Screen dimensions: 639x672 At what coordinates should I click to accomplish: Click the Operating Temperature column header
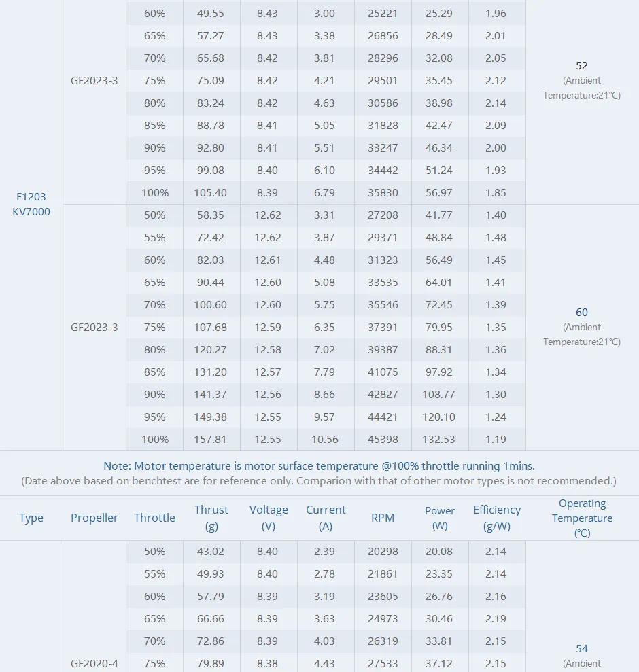[582, 518]
